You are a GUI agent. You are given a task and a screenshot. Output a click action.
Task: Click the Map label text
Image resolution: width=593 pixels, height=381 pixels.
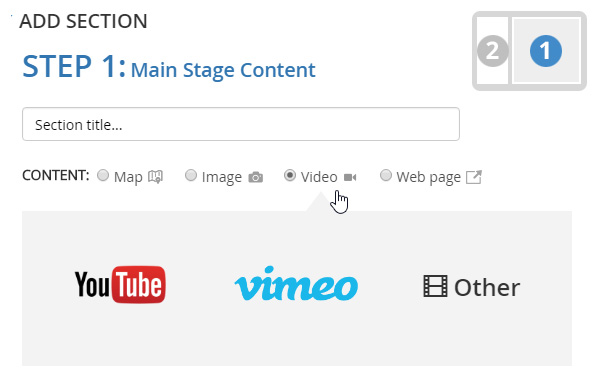tap(129, 177)
